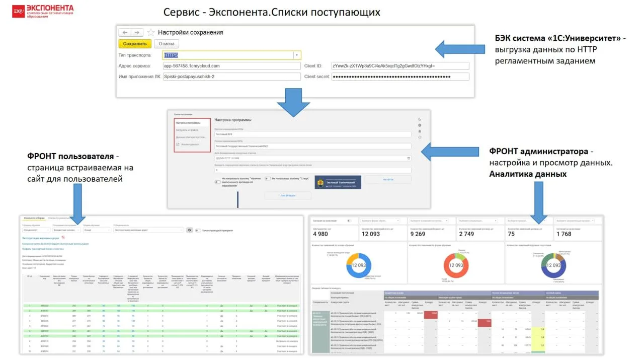Click the short university name field Тестовый ВУЗ
Viewport: 644px width, 362px height.
[312, 134]
